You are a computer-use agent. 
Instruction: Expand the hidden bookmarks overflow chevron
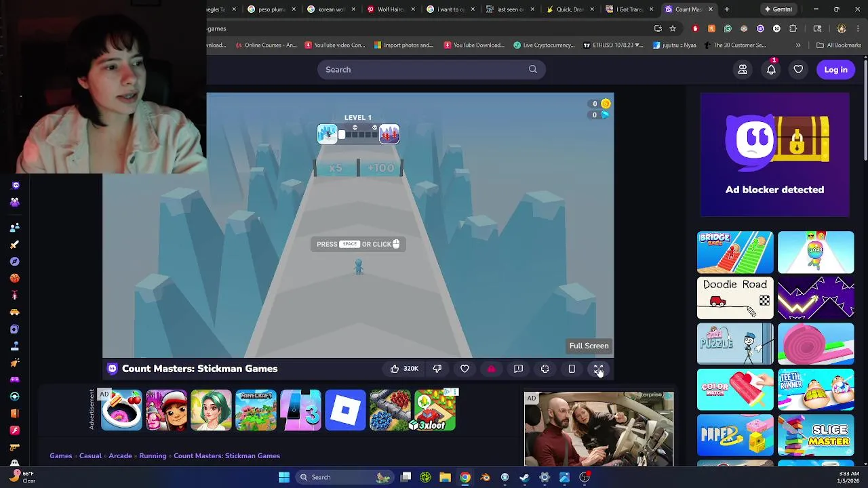pyautogui.click(x=798, y=45)
